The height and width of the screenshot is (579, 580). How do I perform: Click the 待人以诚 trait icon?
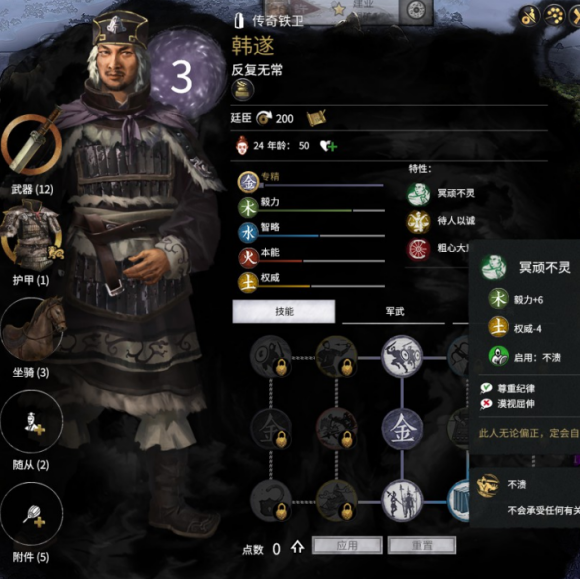pos(418,221)
